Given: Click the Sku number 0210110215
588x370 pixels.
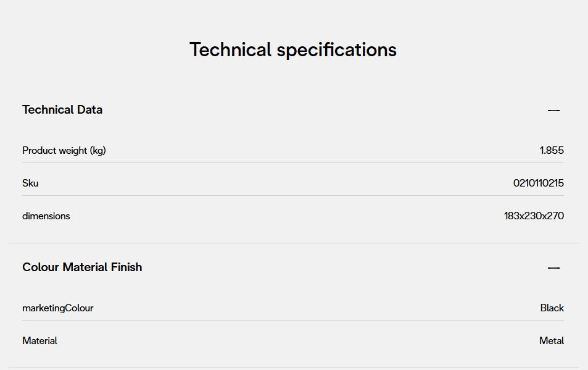Looking at the screenshot, I should (x=538, y=183).
